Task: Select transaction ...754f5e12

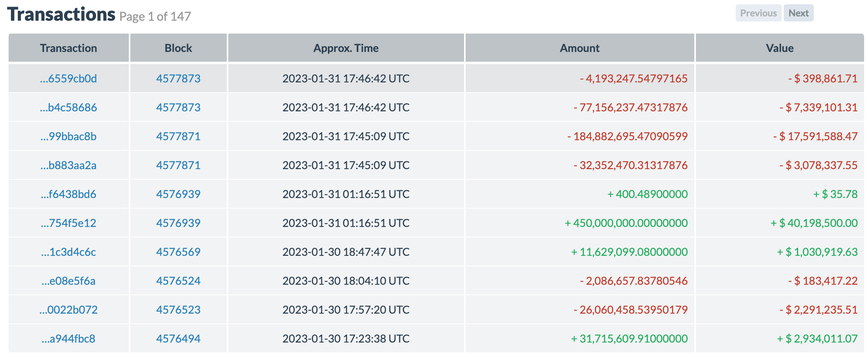Action: click(x=68, y=223)
